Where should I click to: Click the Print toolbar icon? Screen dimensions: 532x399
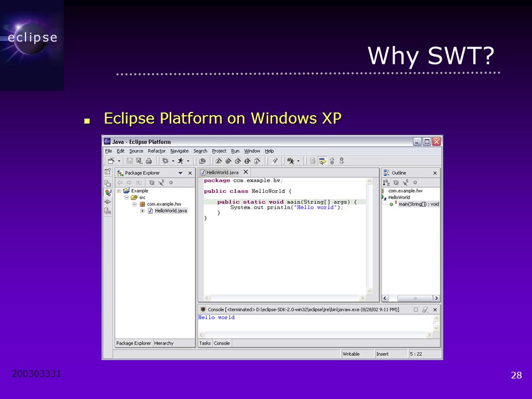tap(149, 161)
